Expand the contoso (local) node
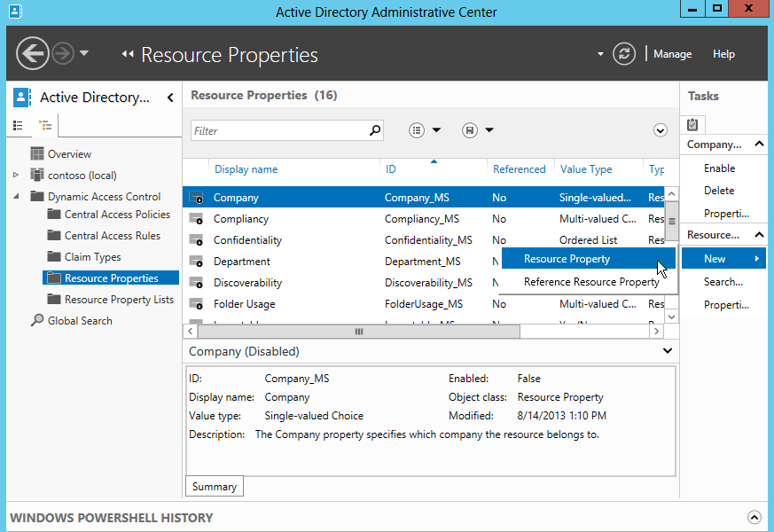 (16, 176)
